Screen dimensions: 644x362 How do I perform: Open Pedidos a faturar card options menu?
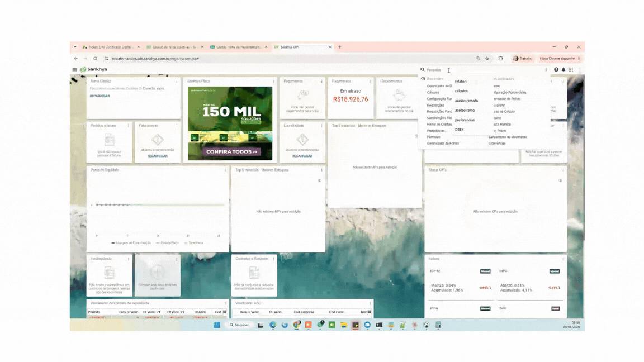129,126
